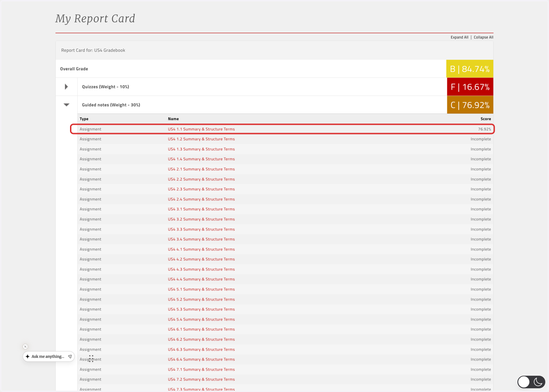Image resolution: width=549 pixels, height=392 pixels.
Task: Click the B | 84.74% overall grade badge
Action: (470, 69)
